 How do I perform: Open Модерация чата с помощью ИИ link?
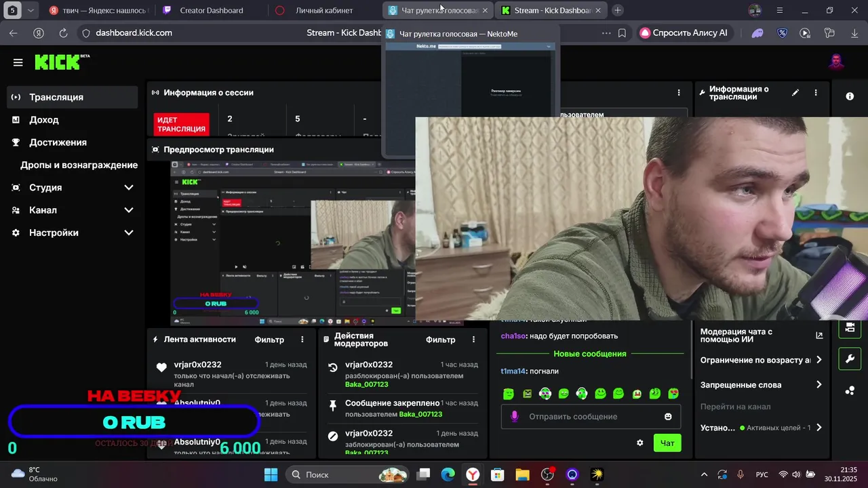click(762, 335)
